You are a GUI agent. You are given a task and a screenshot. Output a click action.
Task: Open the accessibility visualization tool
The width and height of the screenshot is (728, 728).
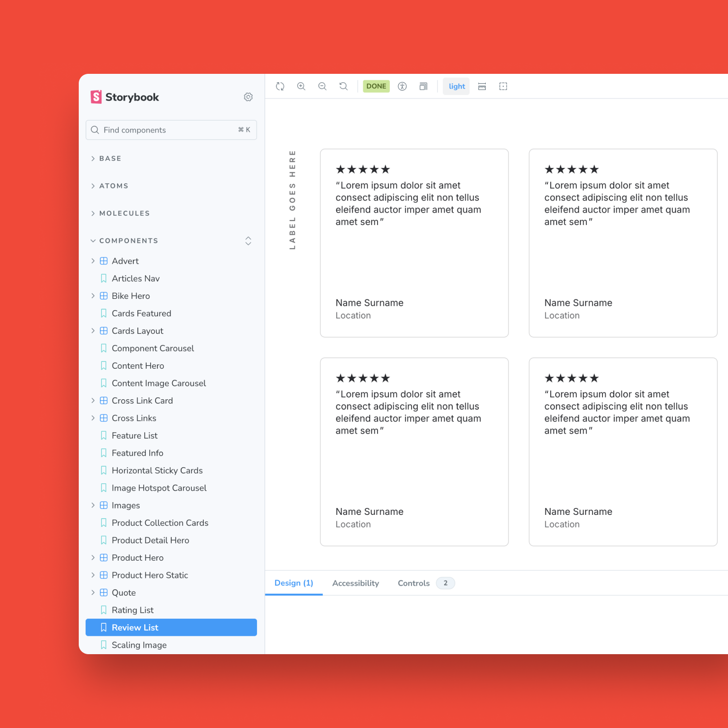[402, 86]
